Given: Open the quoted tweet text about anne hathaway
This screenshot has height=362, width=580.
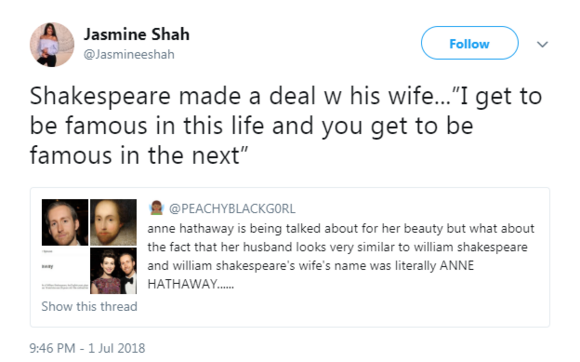Looking at the screenshot, I should point(341,256).
